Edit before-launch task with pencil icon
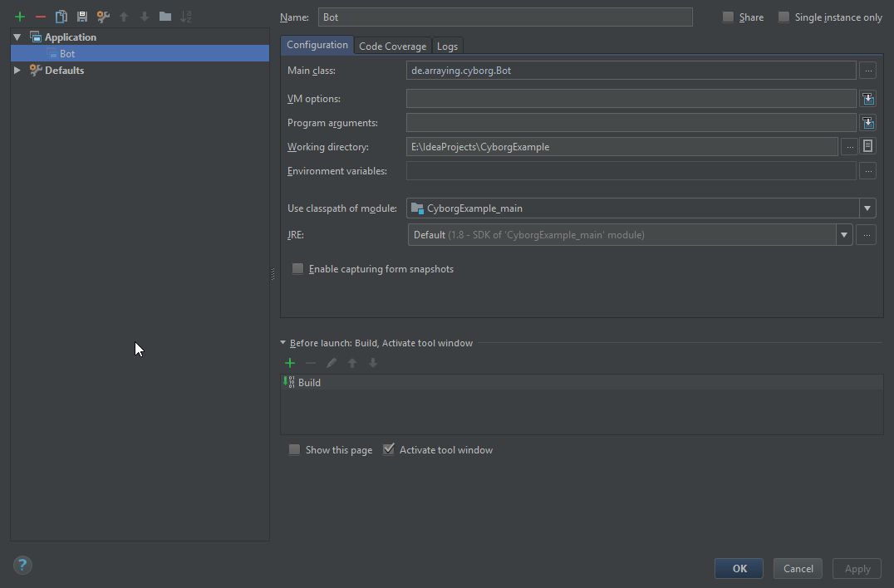The image size is (894, 588). (x=332, y=363)
